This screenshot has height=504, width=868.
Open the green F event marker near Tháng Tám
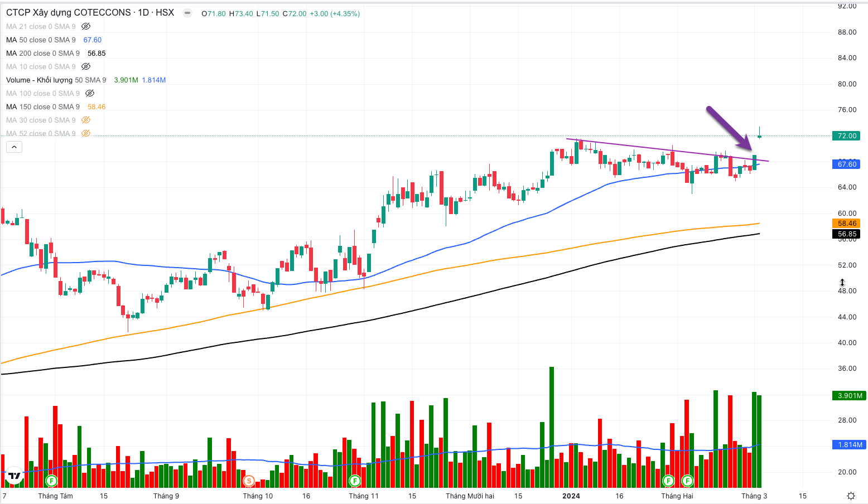point(51,480)
